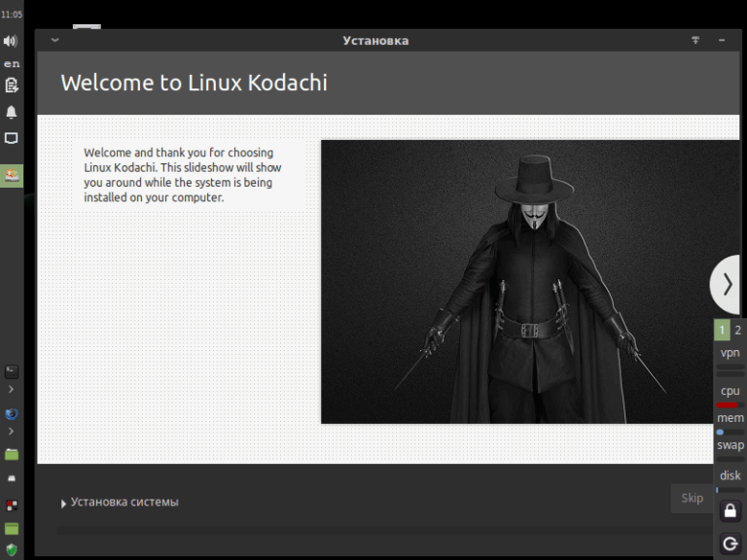Lock the screen with the padlock button

[x=730, y=511]
